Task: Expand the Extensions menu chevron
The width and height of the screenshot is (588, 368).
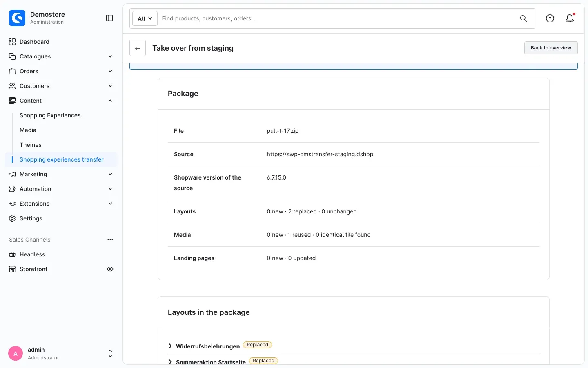Action: coord(110,204)
